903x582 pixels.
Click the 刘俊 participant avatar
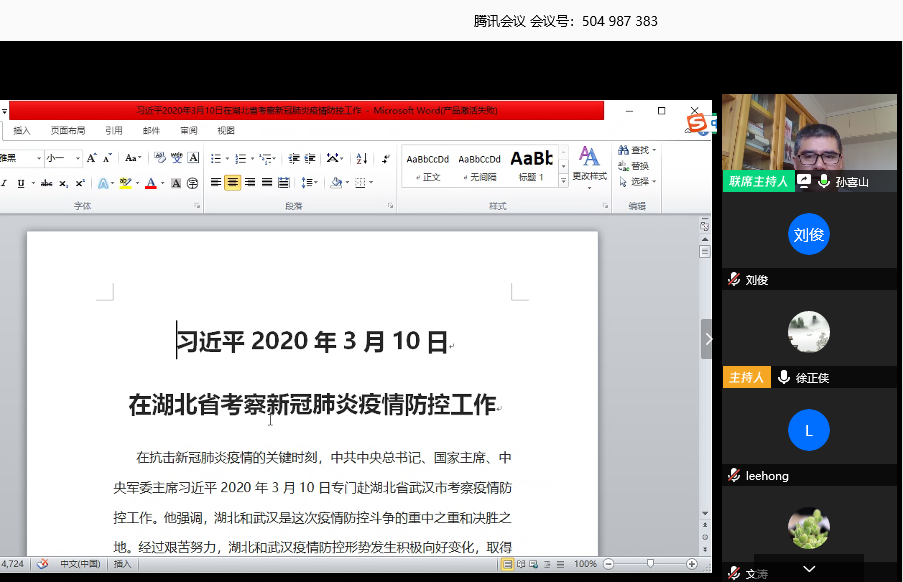(x=809, y=235)
